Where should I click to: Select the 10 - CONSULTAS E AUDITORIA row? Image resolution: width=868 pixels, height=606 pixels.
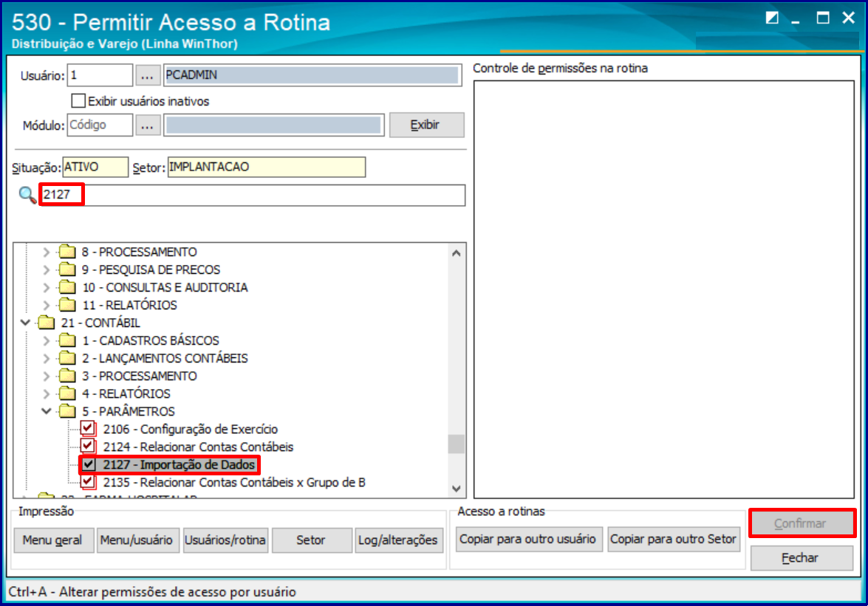pos(165,288)
